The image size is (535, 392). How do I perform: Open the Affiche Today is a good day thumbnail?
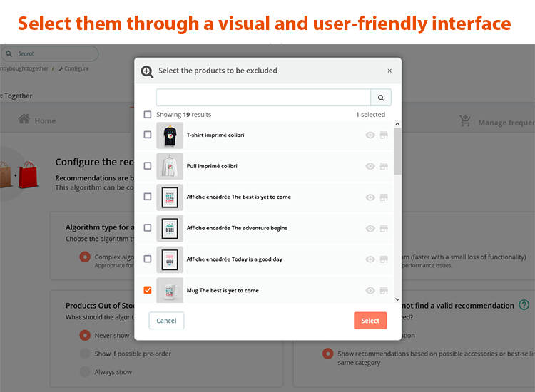pos(170,259)
